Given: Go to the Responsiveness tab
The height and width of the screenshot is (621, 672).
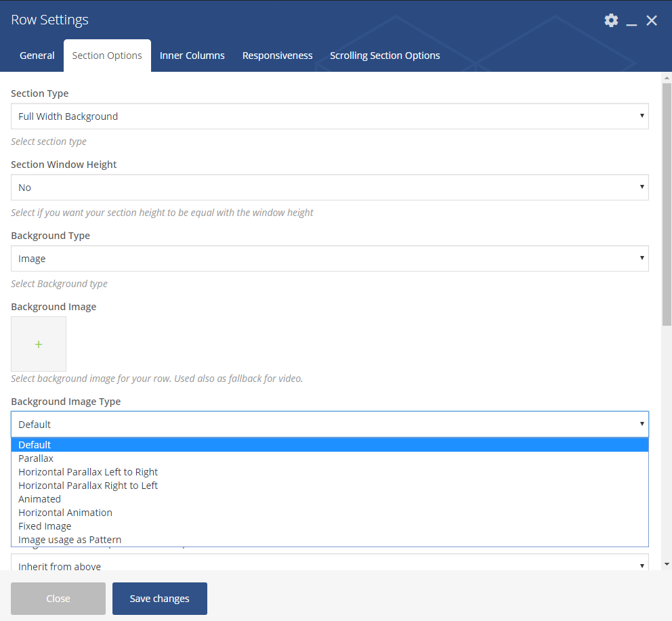Looking at the screenshot, I should pyautogui.click(x=278, y=56).
